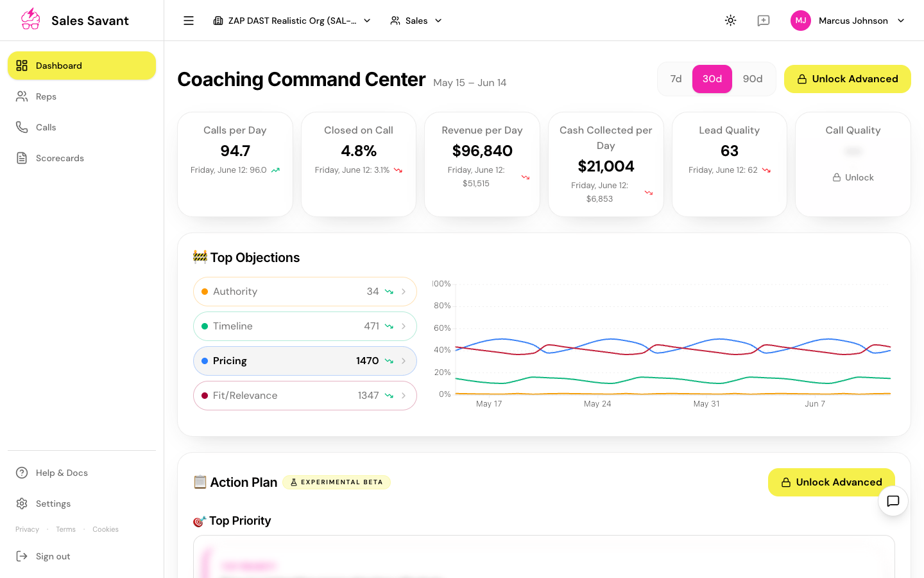Viewport: 924px width, 578px height.
Task: Click the Scorecards document icon
Action: point(22,158)
